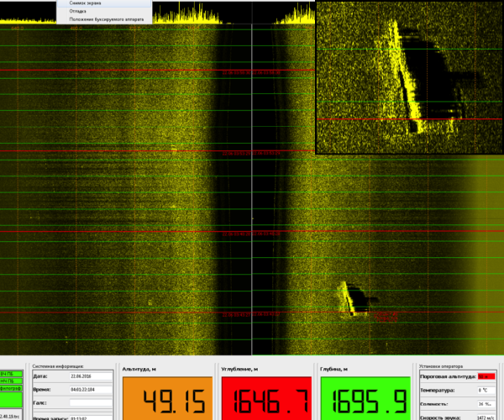The image size is (504, 420).
Task: Click the topmost red timestamp marker, center track
Action: (251, 73)
